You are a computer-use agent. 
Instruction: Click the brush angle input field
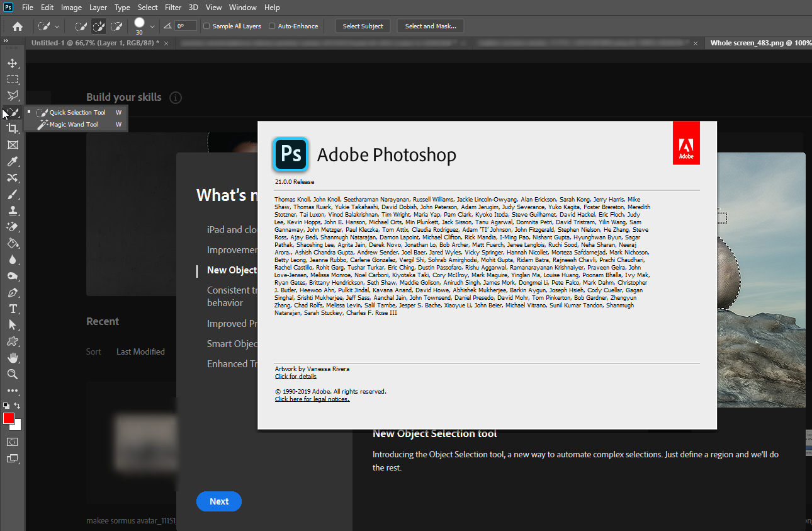coord(186,26)
